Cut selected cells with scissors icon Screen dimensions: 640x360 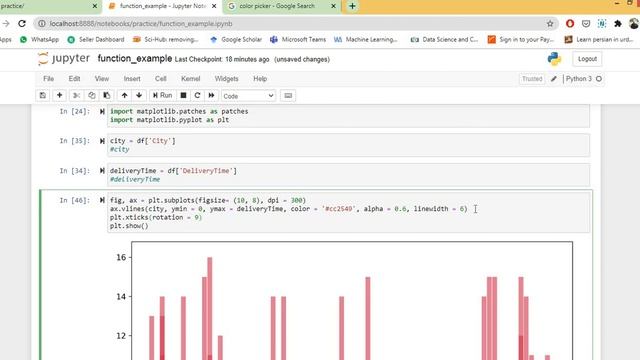point(76,96)
